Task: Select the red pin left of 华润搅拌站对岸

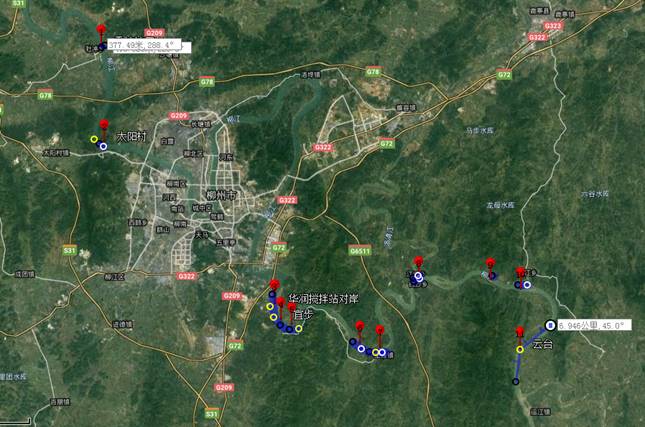Action: [x=275, y=285]
